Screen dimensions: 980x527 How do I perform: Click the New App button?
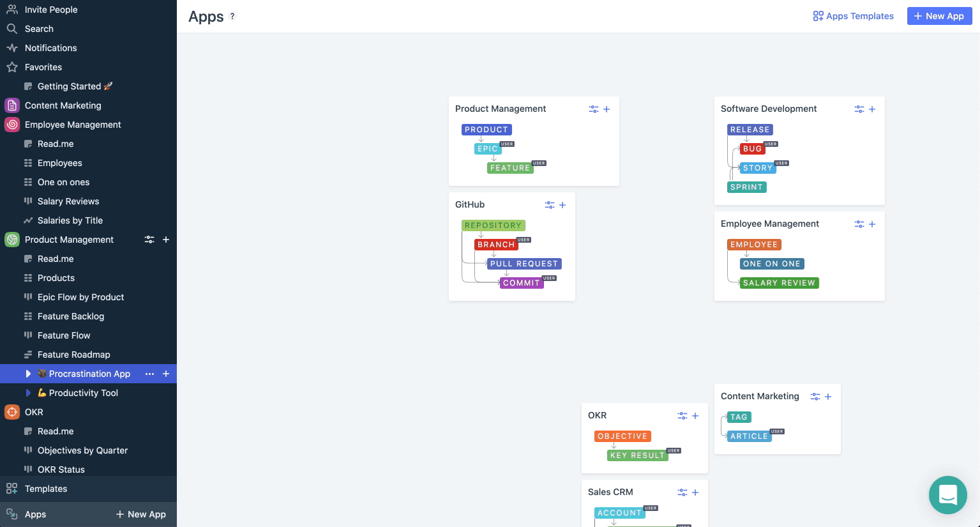939,16
